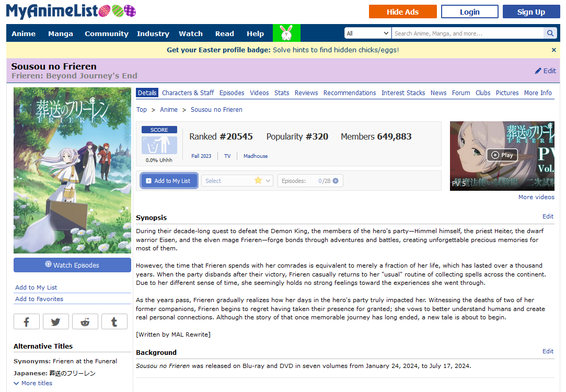Click the Frieren cover poster image
Image resolution: width=566 pixels, height=392 pixels.
(x=72, y=170)
